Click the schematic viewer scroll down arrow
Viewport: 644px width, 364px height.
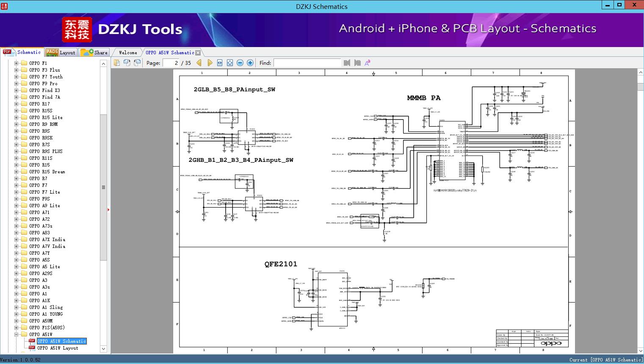(641, 350)
